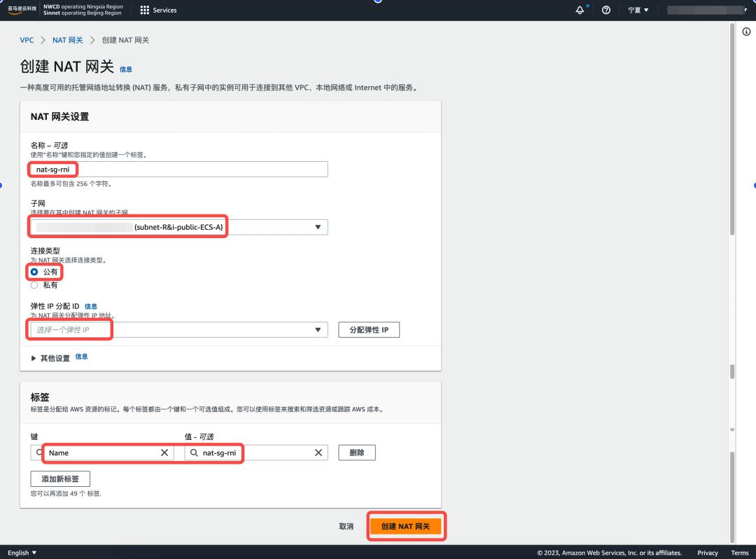Open the elastic IP dropdown

179,330
